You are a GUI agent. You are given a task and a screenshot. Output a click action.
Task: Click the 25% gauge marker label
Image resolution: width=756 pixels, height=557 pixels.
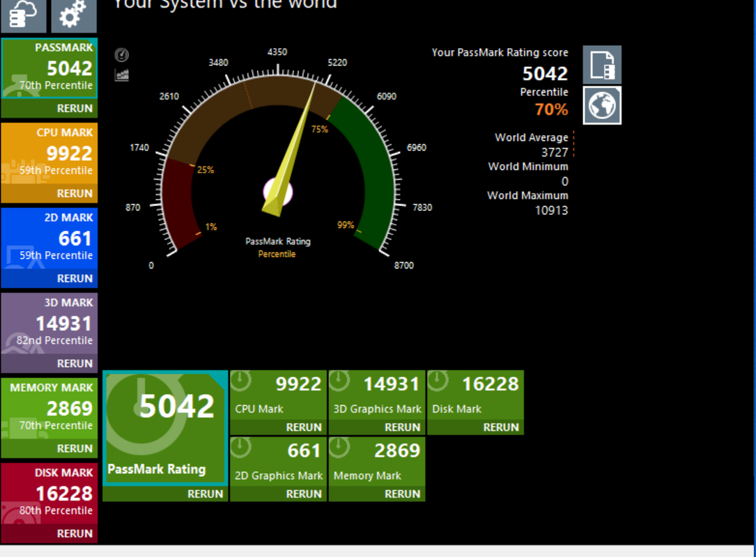(x=206, y=170)
